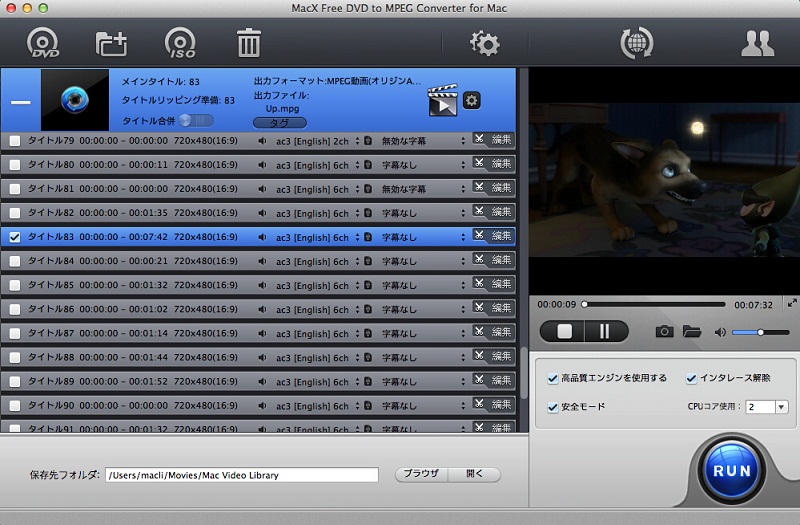Open the add folder icon
Screen dimensions: 800x525
click(111, 43)
